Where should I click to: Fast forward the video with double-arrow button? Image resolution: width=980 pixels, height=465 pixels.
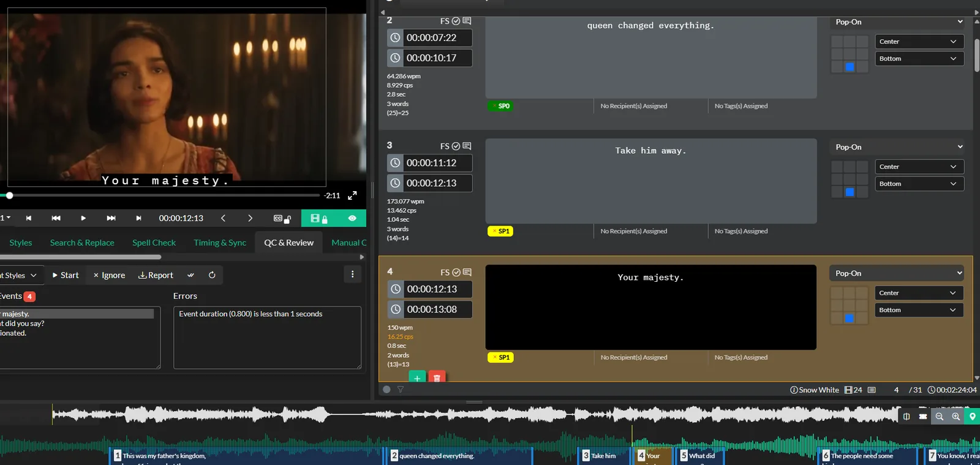coord(111,218)
